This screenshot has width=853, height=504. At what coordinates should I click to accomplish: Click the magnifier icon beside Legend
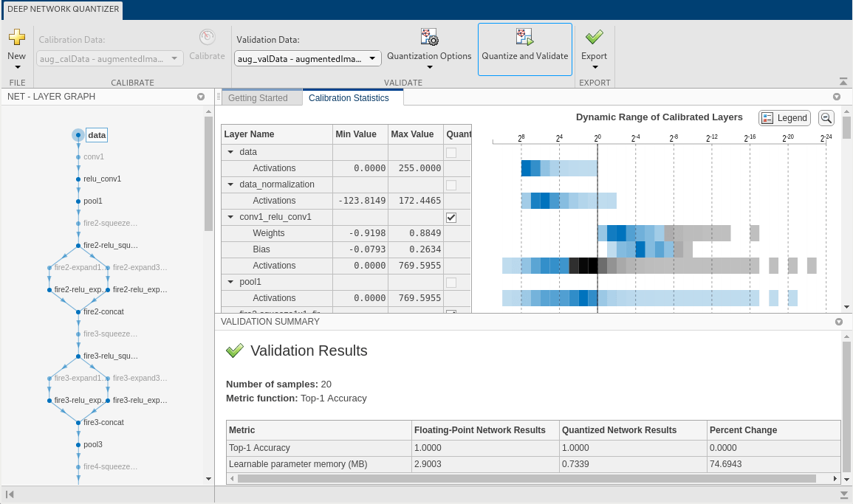(826, 117)
